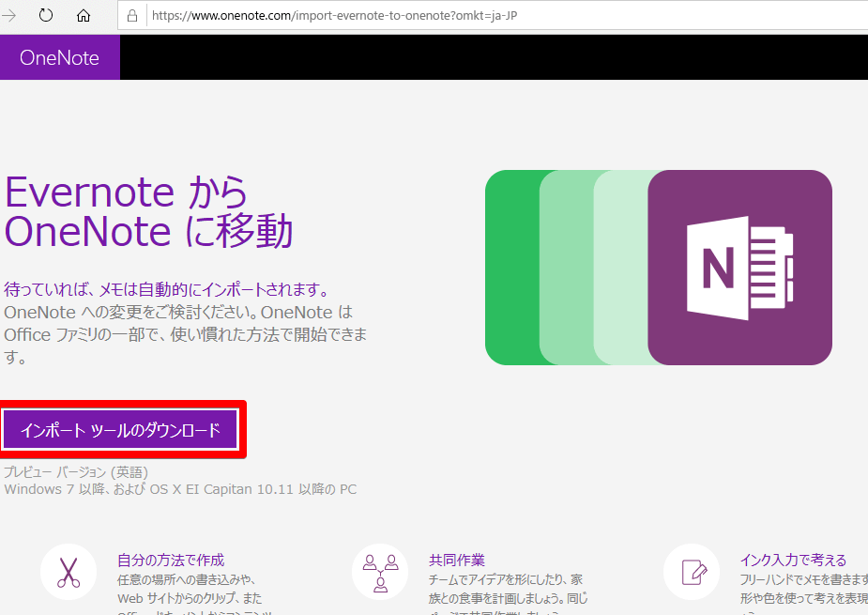This screenshot has width=868, height=615.
Task: Click the scissors icon for 自分の方法で作成
Action: click(69, 573)
